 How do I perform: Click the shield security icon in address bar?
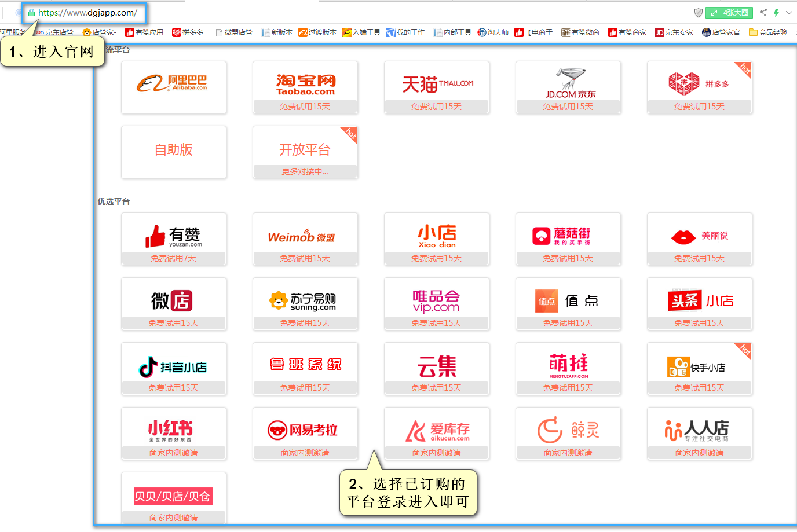(699, 13)
